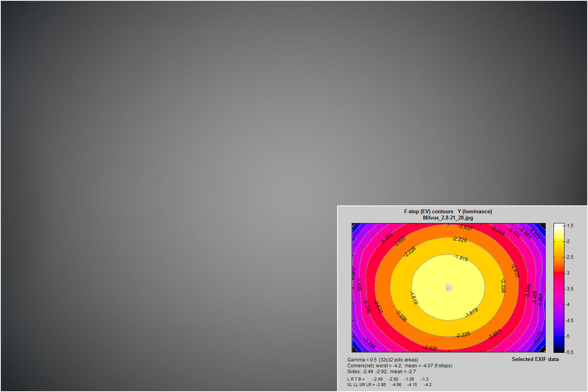Screen dimensions: 588x392
Task: Click the 'Gamma = 0.5' text line
Action: point(382,360)
